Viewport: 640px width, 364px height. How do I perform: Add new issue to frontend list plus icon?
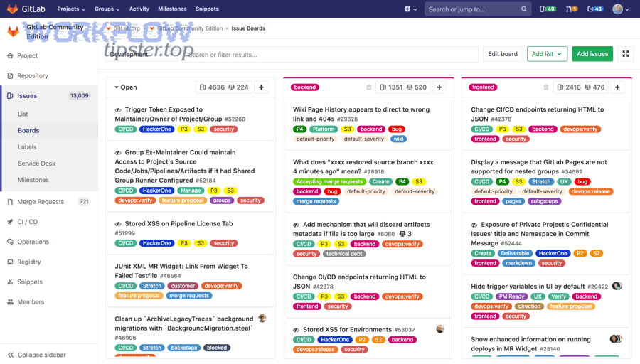point(617,87)
